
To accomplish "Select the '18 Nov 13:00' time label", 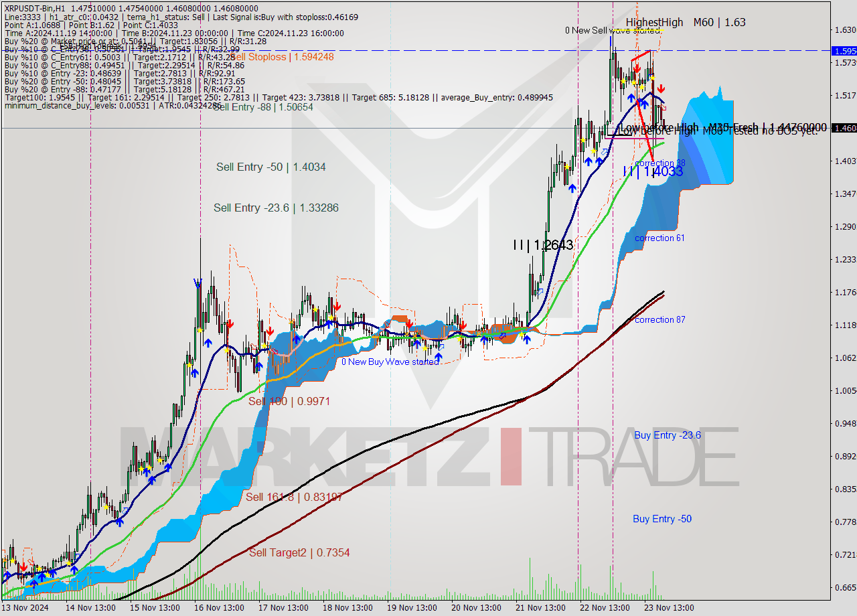I will pyautogui.click(x=347, y=608).
